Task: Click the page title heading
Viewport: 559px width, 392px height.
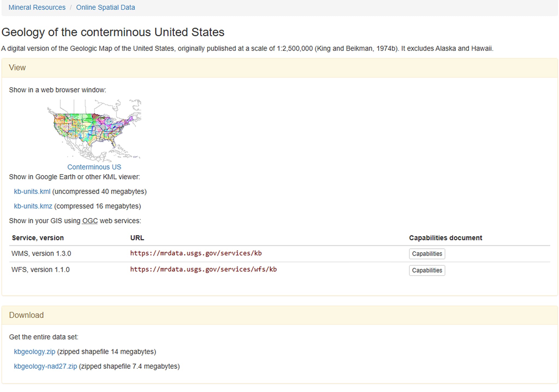Action: [113, 32]
